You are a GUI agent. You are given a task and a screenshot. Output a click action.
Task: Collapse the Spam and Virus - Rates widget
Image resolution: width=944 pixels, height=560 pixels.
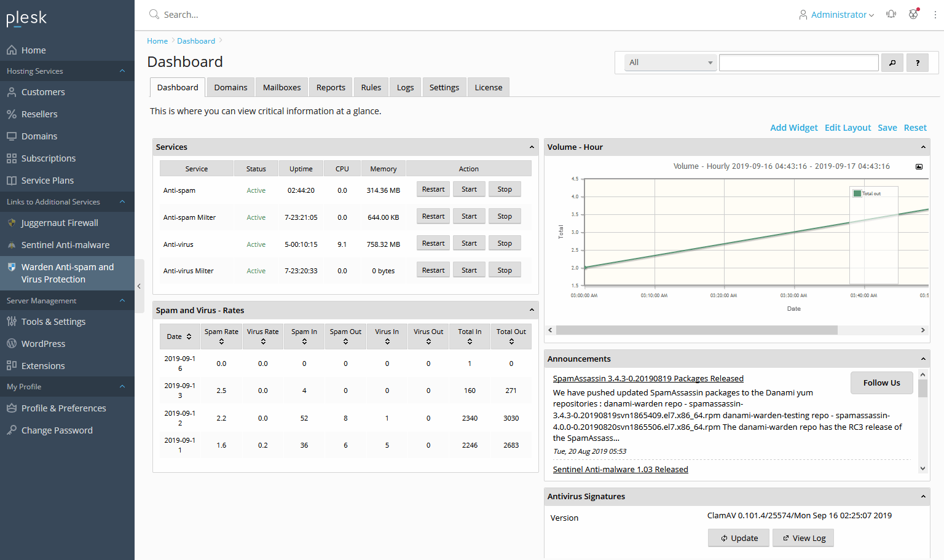532,311
